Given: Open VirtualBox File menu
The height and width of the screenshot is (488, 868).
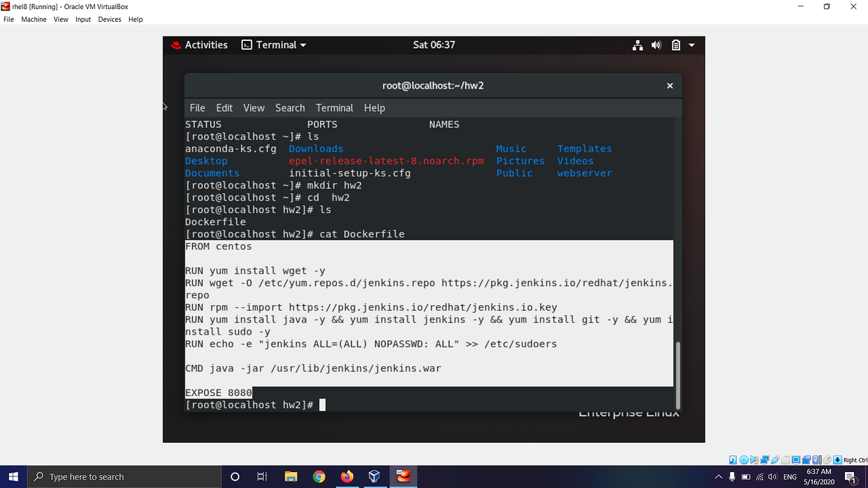Looking at the screenshot, I should click(x=9, y=19).
